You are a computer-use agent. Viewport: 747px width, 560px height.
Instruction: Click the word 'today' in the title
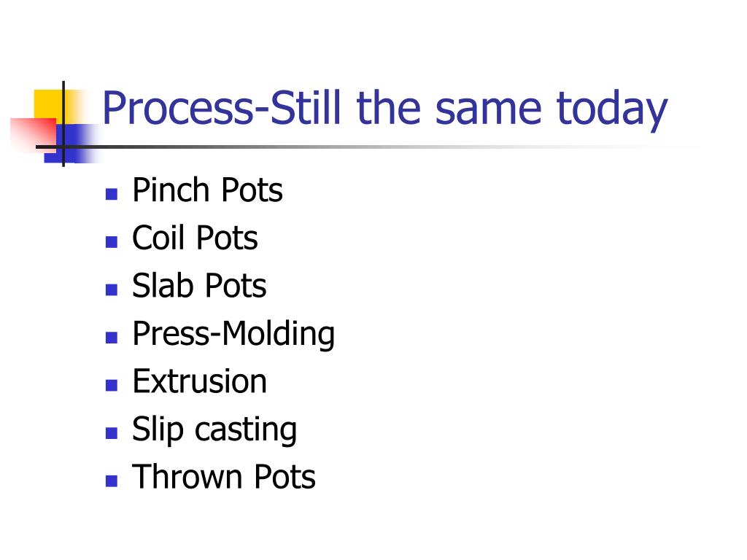pyautogui.click(x=612, y=110)
